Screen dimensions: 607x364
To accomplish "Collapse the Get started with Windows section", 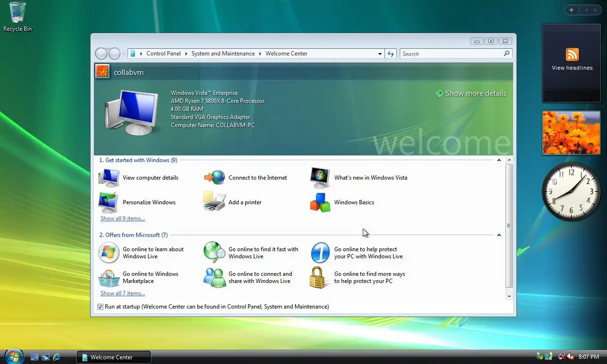I will pos(499,160).
